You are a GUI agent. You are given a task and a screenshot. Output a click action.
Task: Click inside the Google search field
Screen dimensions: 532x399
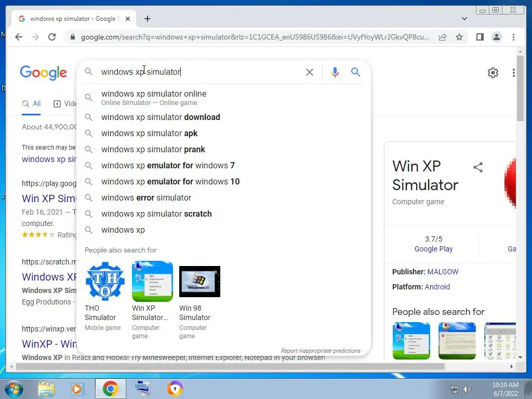coord(200,72)
